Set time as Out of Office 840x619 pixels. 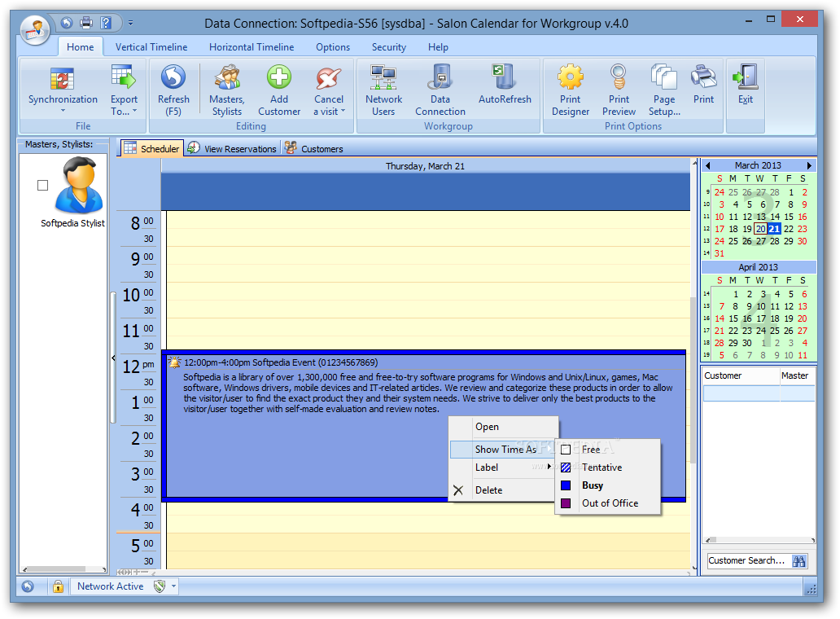click(x=607, y=503)
